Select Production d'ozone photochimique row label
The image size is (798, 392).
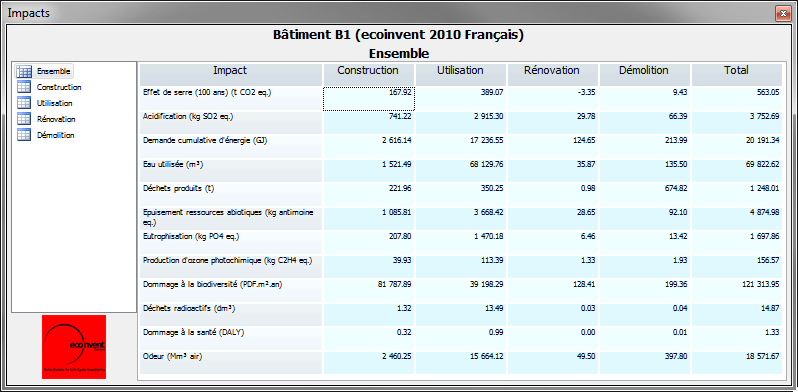point(227,261)
